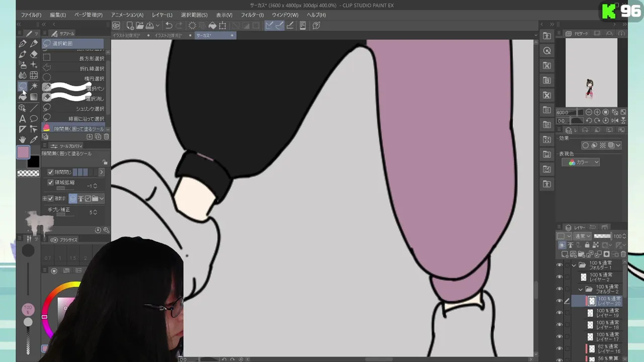This screenshot has width=644, height=362.
Task: Choose the 長方形選択 sub tool
Action: pyautogui.click(x=73, y=58)
